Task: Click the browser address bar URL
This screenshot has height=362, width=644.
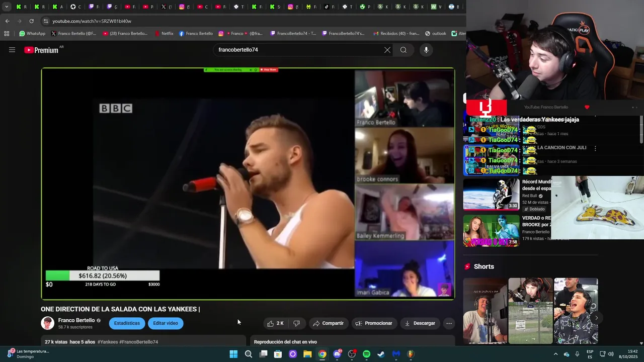Action: click(x=92, y=21)
